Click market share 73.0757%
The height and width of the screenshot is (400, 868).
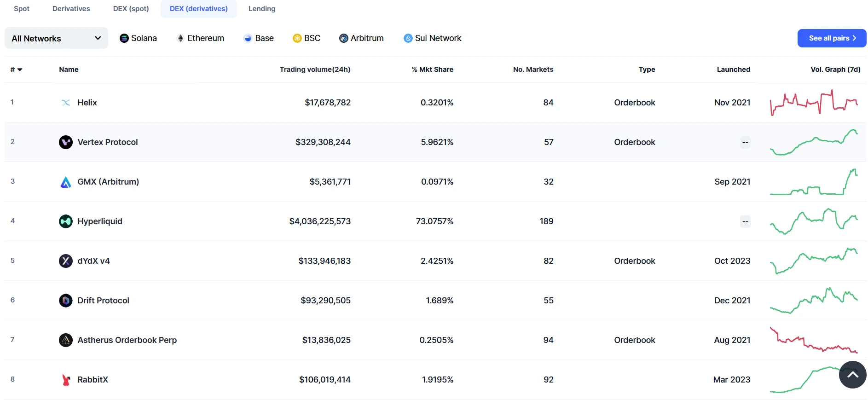point(434,221)
